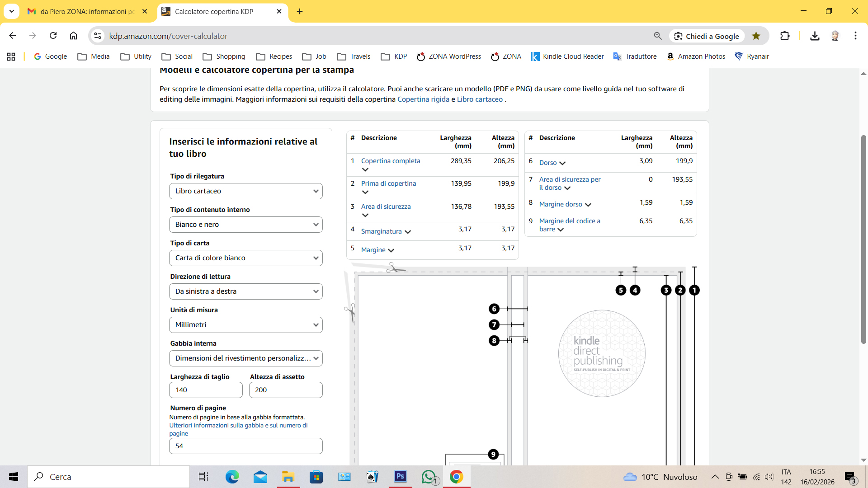Click the Chrome three-dot menu icon

click(x=855, y=36)
